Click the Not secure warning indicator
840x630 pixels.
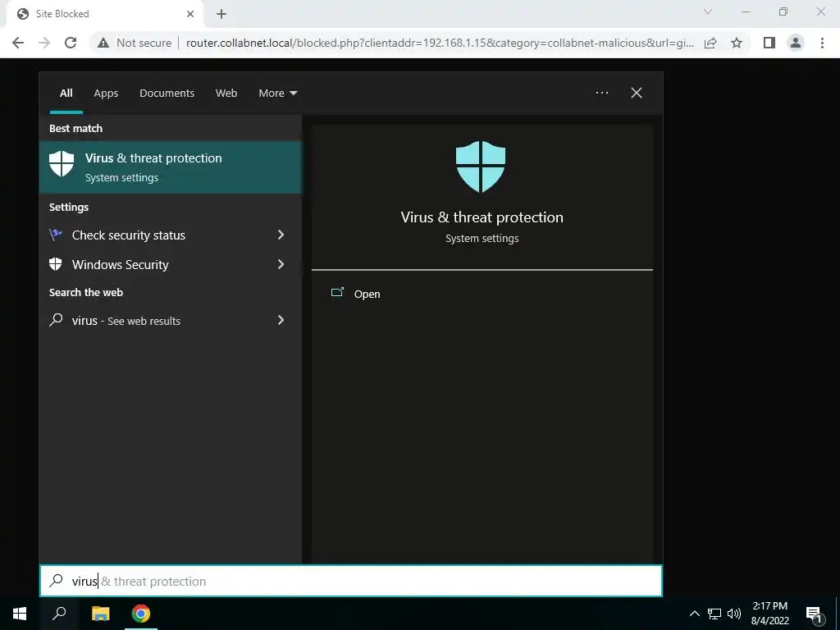pos(135,43)
